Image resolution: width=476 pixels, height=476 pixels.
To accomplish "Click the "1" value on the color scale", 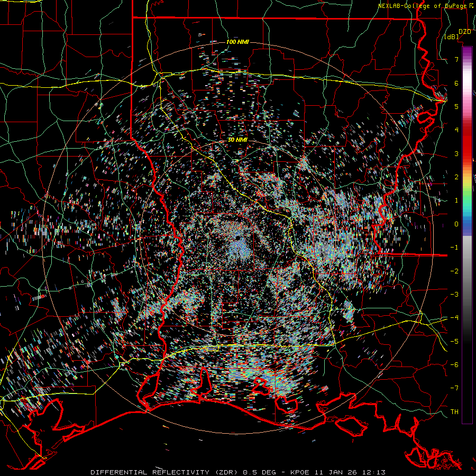I will (x=456, y=200).
